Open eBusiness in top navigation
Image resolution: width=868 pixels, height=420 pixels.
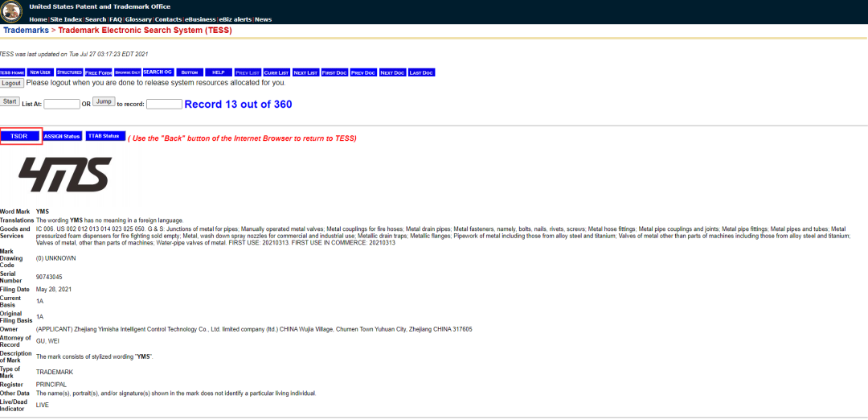(x=200, y=19)
